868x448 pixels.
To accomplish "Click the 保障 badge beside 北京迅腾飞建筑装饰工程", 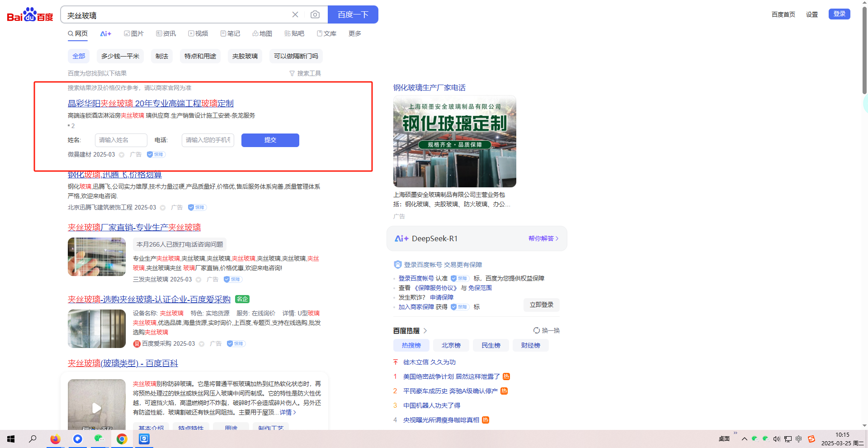I will 198,207.
